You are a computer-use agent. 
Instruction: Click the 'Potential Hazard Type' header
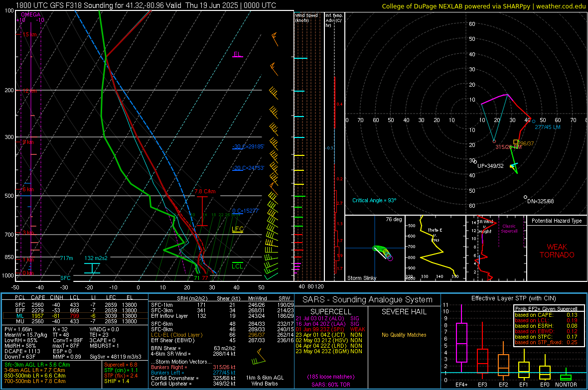coord(557,221)
